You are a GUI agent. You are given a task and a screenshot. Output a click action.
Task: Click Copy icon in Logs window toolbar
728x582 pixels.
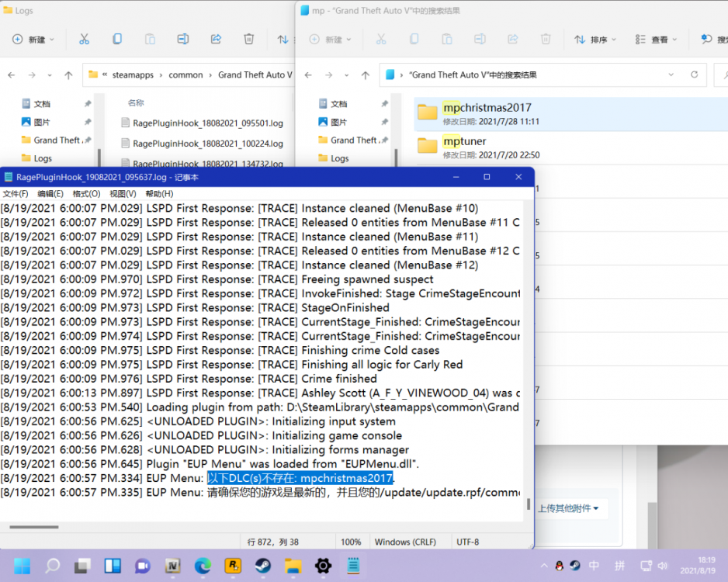click(117, 40)
